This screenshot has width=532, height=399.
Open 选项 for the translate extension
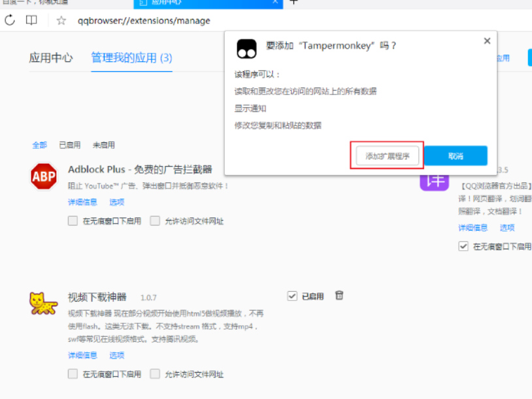(x=507, y=227)
